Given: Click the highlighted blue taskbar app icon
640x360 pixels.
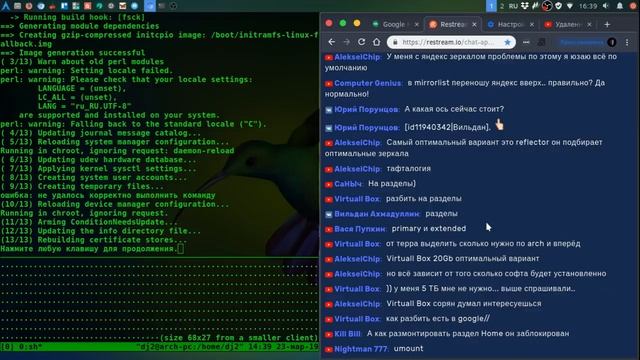Looking at the screenshot, I should tap(150, 6).
